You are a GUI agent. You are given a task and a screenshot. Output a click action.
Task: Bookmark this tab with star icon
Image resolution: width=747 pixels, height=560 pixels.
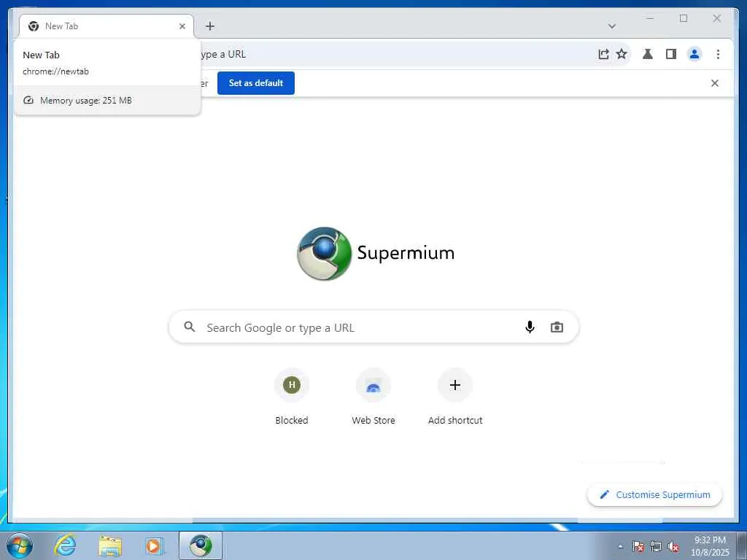(622, 54)
